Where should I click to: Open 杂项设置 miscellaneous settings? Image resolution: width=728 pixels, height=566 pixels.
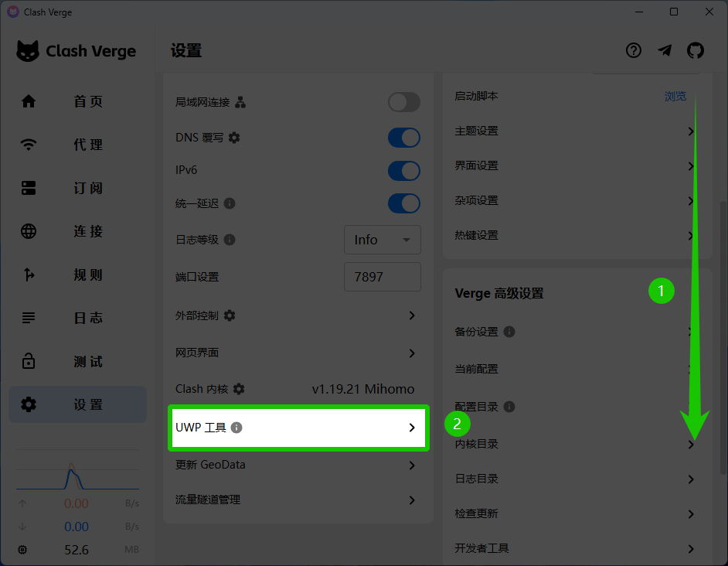(577, 201)
